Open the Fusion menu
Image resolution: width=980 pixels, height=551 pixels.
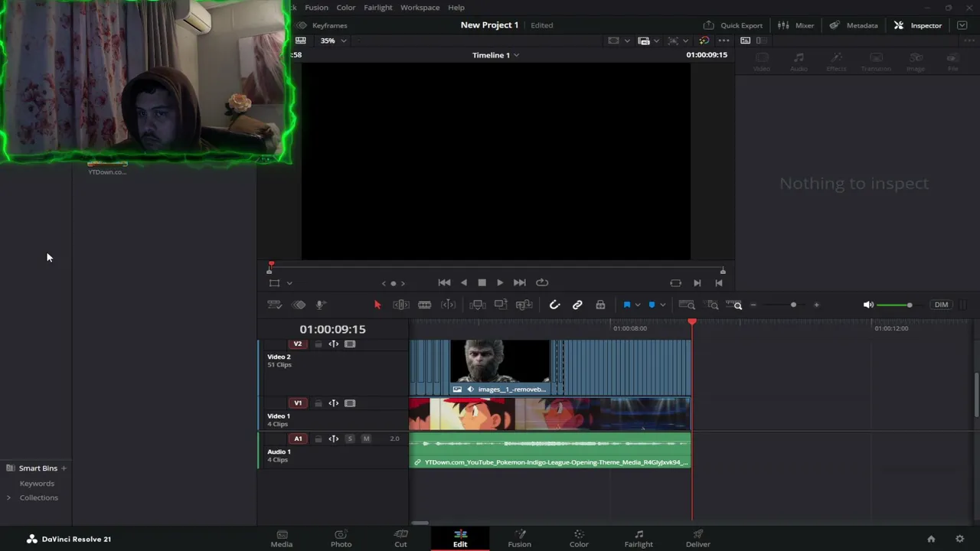point(316,8)
